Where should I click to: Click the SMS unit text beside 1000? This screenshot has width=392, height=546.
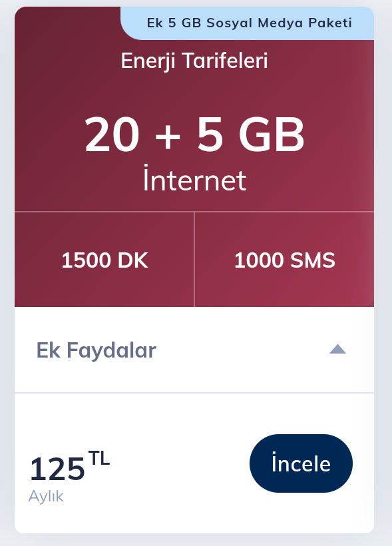point(313,260)
